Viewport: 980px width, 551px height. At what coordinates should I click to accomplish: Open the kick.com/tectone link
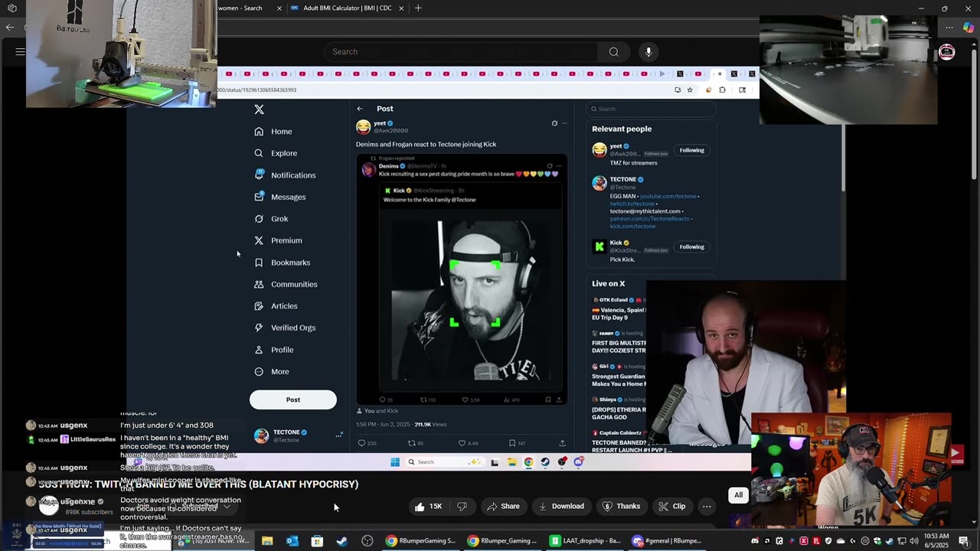[x=632, y=226]
